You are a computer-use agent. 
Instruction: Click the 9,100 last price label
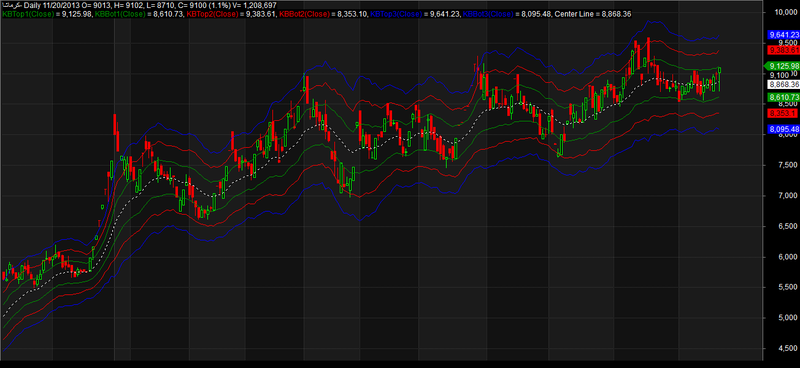(779, 75)
